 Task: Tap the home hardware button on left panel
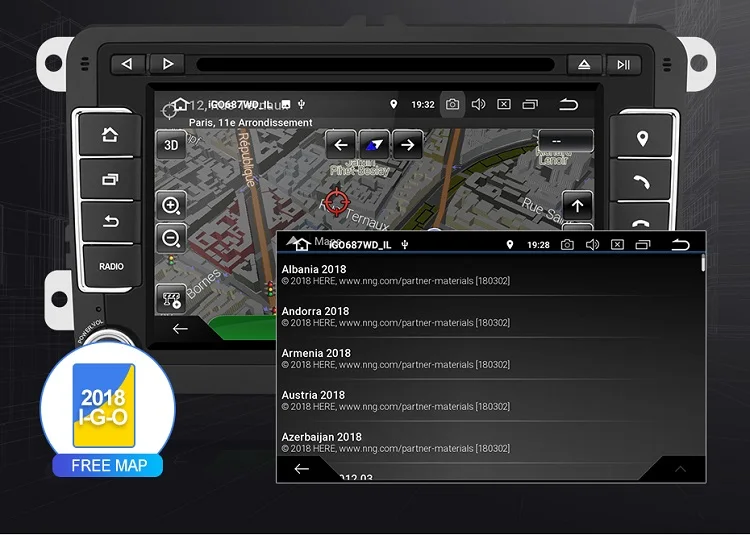pyautogui.click(x=110, y=135)
